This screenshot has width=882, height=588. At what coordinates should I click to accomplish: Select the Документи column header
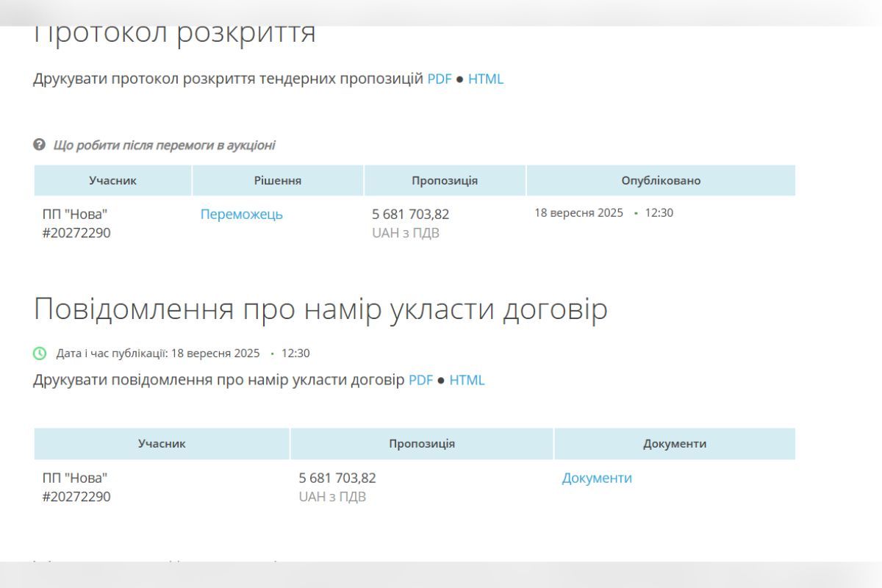point(675,443)
